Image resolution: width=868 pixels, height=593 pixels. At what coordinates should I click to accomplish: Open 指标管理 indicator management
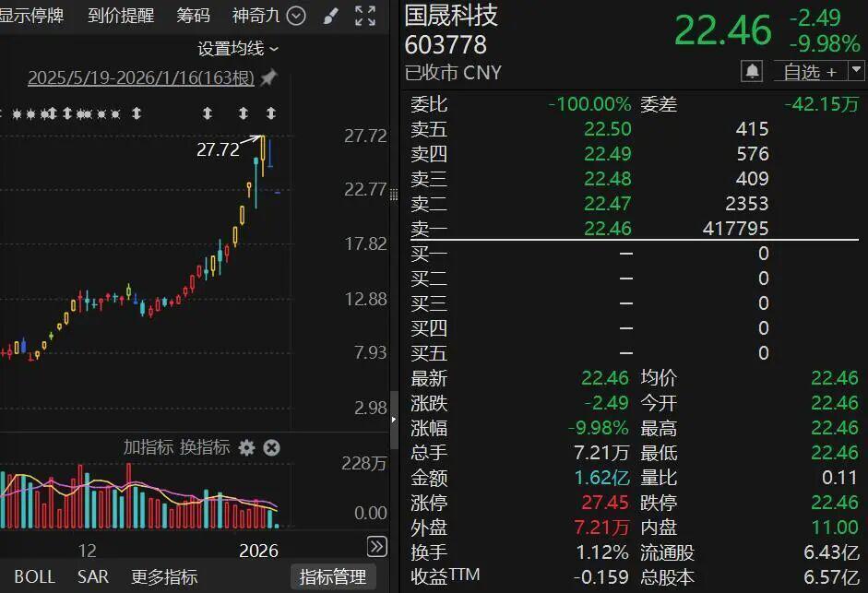coord(333,577)
